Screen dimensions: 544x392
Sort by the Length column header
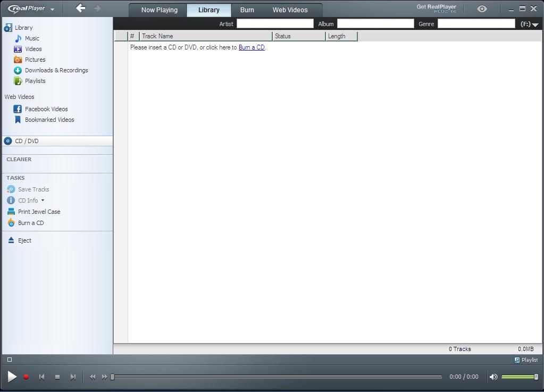coord(341,36)
